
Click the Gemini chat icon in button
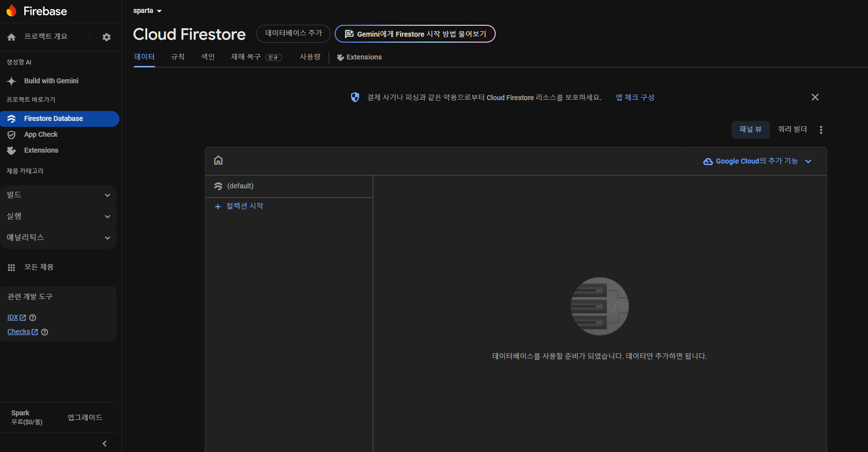(x=349, y=34)
